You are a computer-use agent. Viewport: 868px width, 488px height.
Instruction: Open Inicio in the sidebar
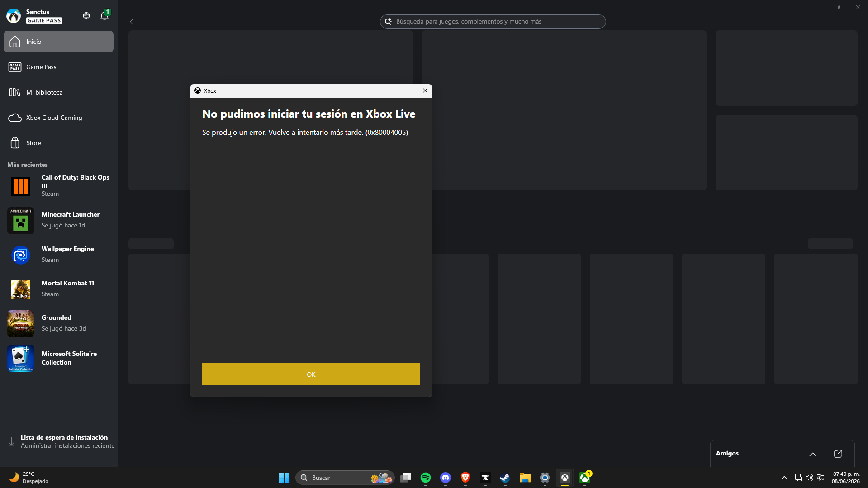(58, 42)
